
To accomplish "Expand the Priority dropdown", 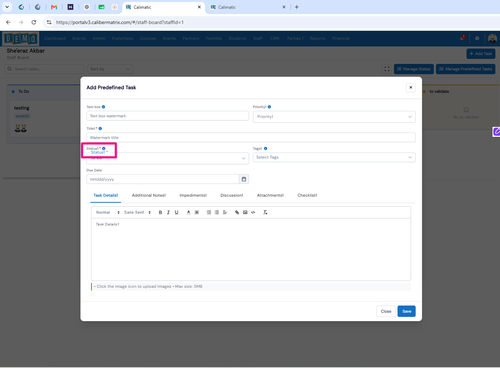I will pos(334,117).
